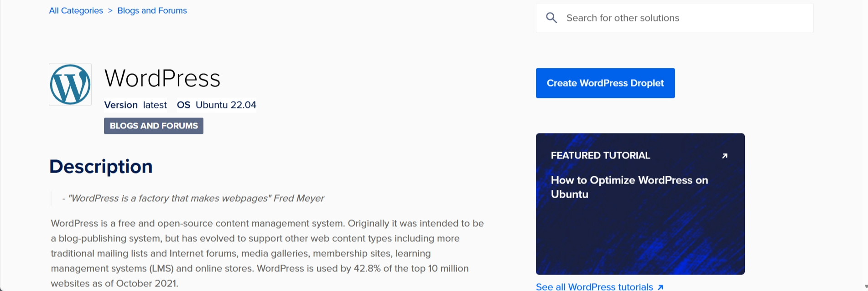Viewport: 868px width, 291px height.
Task: Open the Blogs and Forums breadcrumb link
Action: tap(152, 10)
